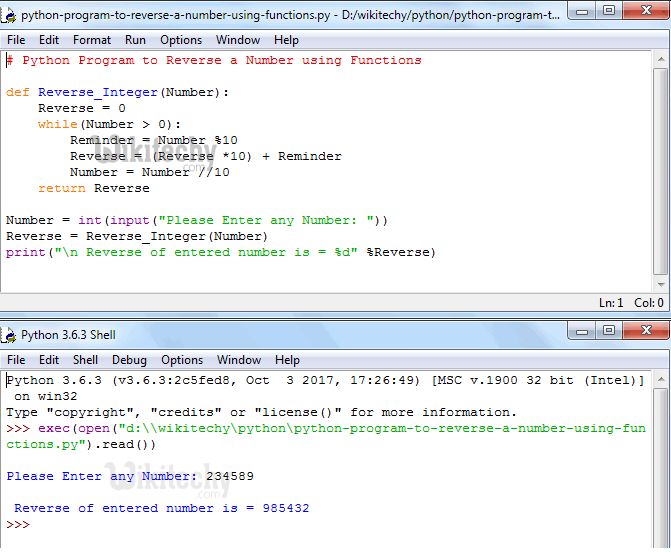The width and height of the screenshot is (671, 560).
Task: Click the 'Ln: 1' status bar entry
Action: [x=611, y=303]
